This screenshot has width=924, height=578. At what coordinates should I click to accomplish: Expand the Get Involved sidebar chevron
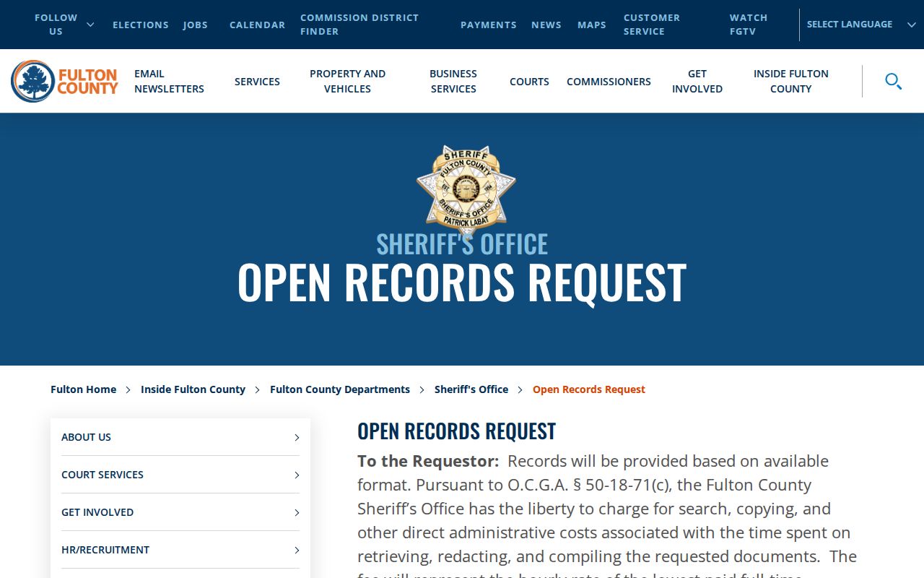[x=297, y=512]
